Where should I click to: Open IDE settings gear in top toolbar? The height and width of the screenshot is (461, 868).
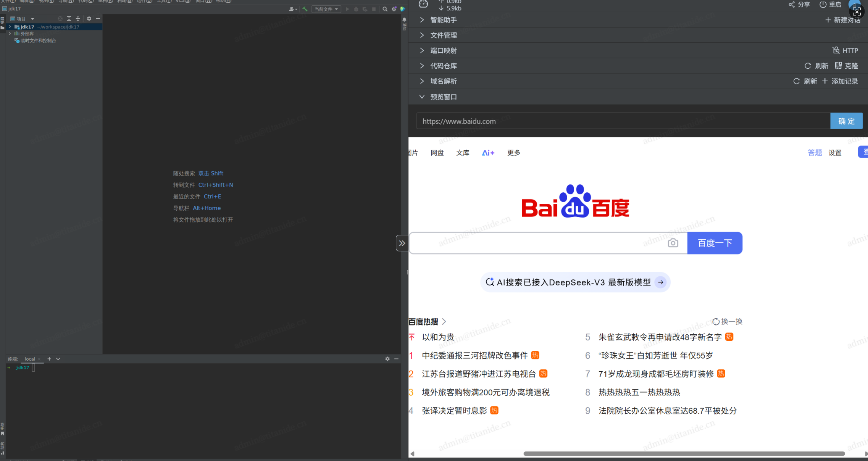tap(394, 9)
